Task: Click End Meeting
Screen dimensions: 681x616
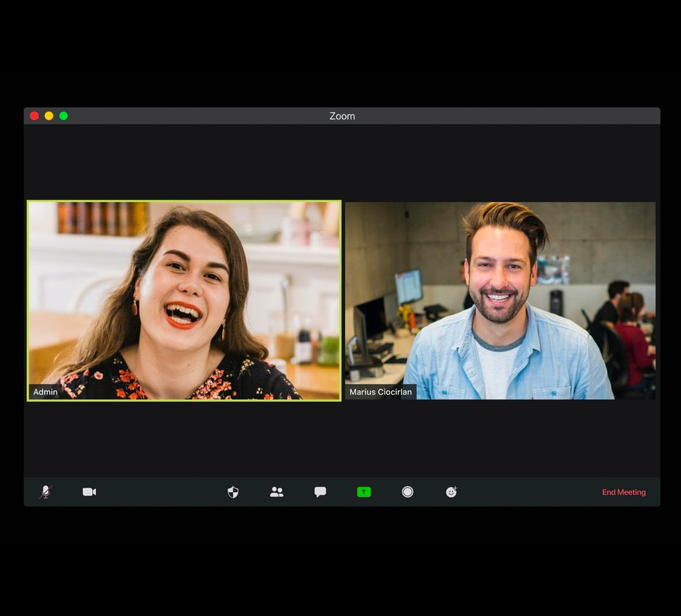Action: tap(624, 492)
